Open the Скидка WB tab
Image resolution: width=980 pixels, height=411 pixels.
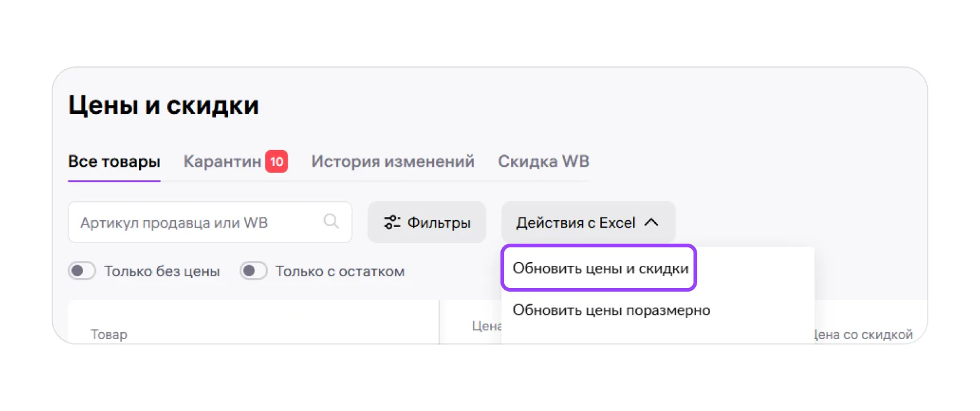[543, 162]
